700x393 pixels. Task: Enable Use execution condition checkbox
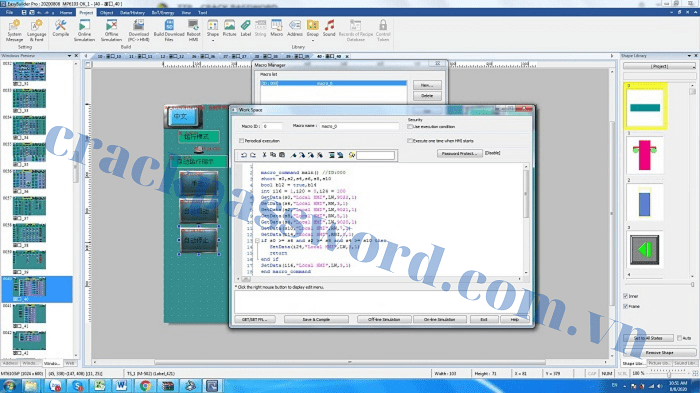tap(410, 127)
